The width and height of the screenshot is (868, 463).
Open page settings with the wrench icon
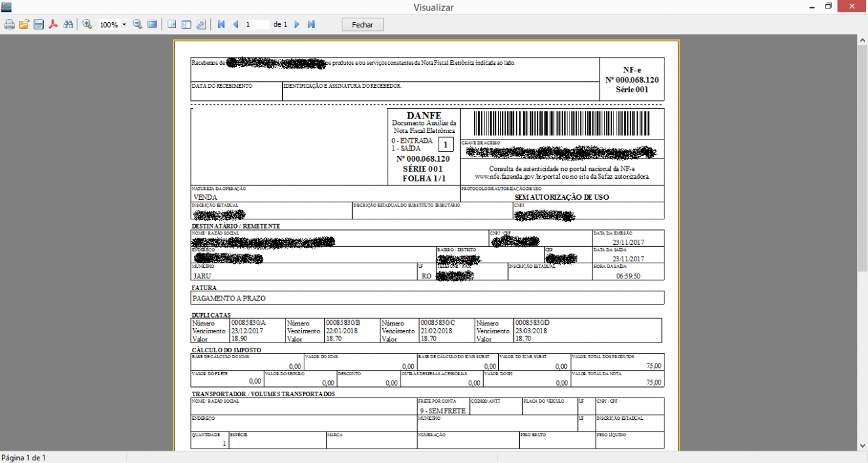pyautogui.click(x=201, y=24)
